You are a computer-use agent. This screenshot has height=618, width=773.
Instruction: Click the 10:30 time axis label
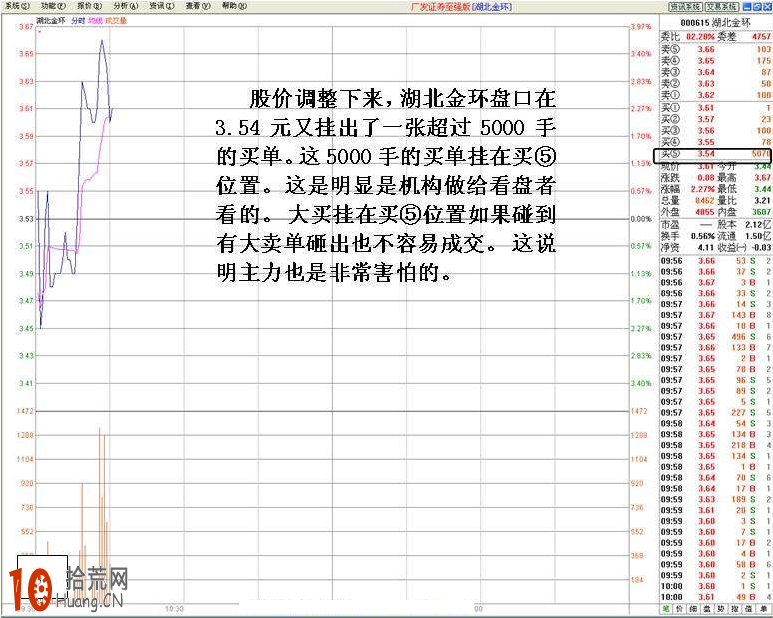(174, 609)
